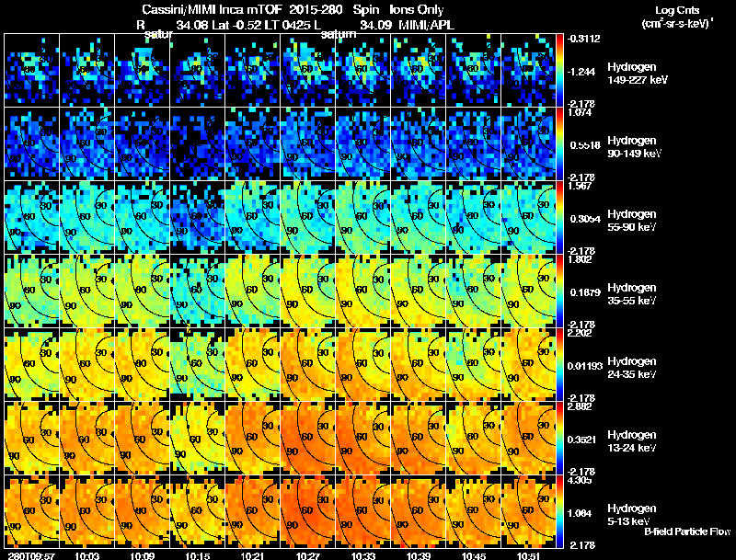Image resolution: width=736 pixels, height=560 pixels.
Task: Click the '0.3521' colorbar value
Action: click(x=581, y=440)
